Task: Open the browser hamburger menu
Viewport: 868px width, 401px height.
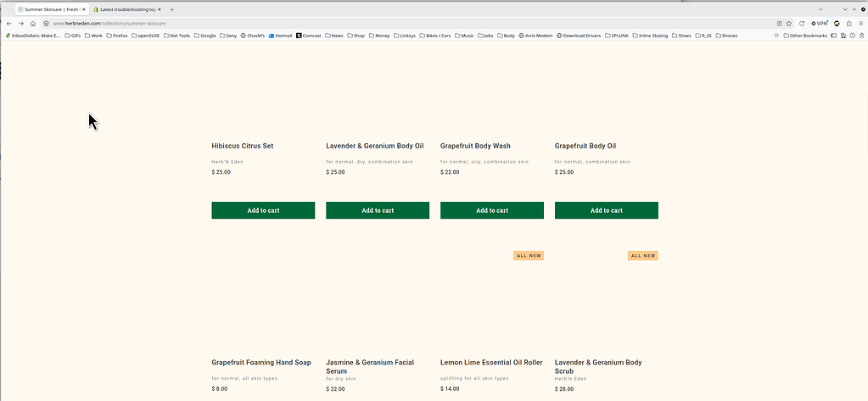Action: click(x=861, y=24)
